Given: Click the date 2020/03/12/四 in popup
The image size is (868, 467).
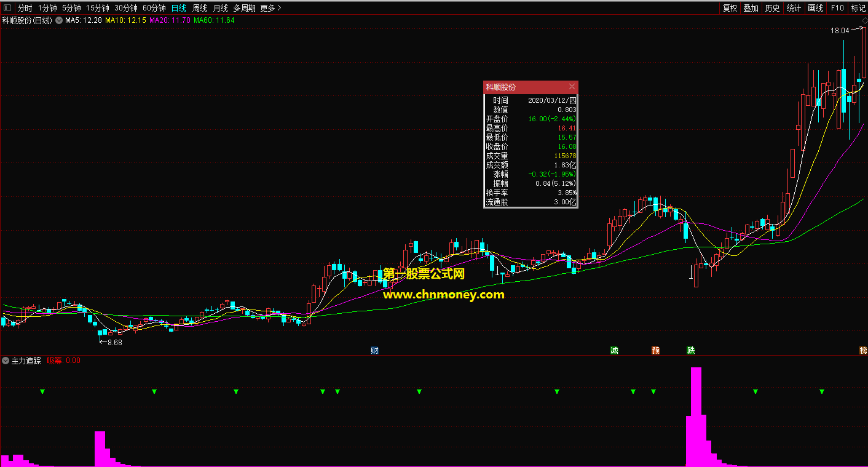Looking at the screenshot, I should (x=552, y=100).
